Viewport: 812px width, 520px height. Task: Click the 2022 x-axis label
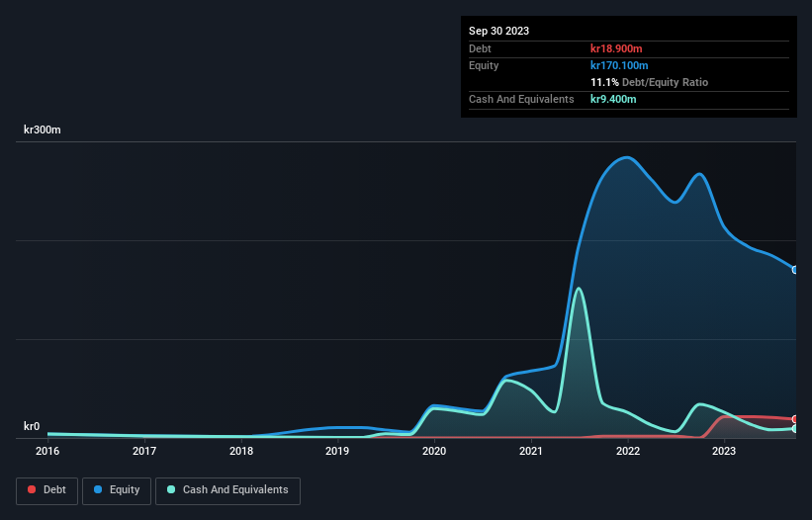pyautogui.click(x=628, y=451)
